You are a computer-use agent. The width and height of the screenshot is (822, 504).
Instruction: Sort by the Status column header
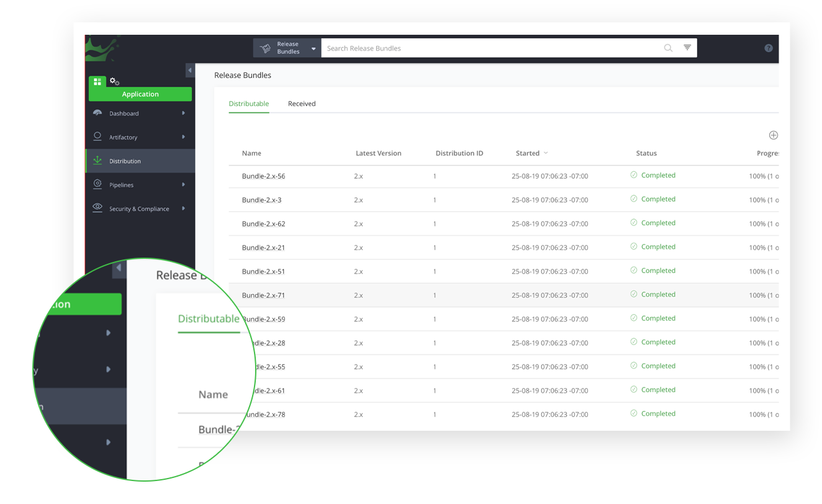point(646,153)
